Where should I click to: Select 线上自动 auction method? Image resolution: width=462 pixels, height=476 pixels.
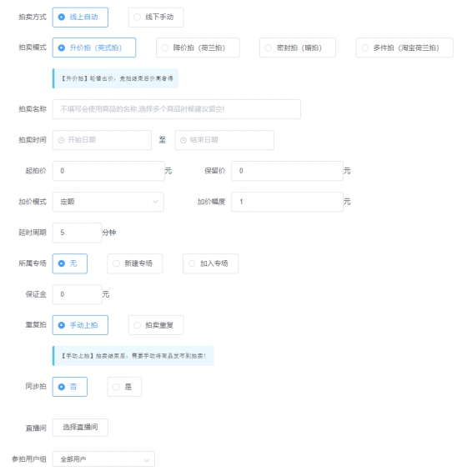tap(80, 18)
